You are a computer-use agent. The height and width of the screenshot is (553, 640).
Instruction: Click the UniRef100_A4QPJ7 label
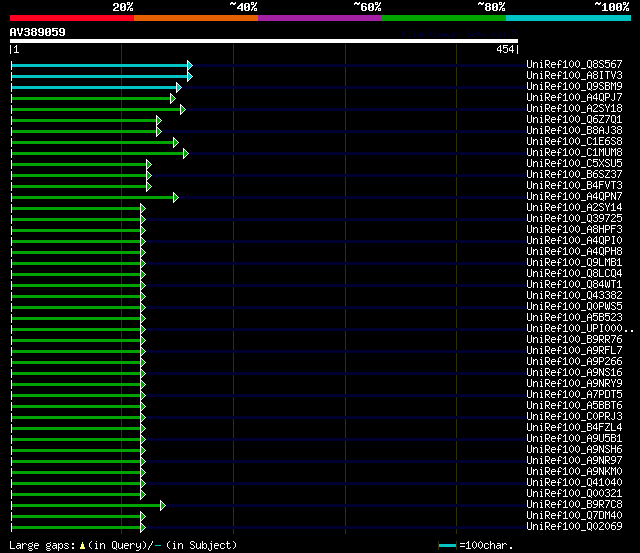[574, 98]
